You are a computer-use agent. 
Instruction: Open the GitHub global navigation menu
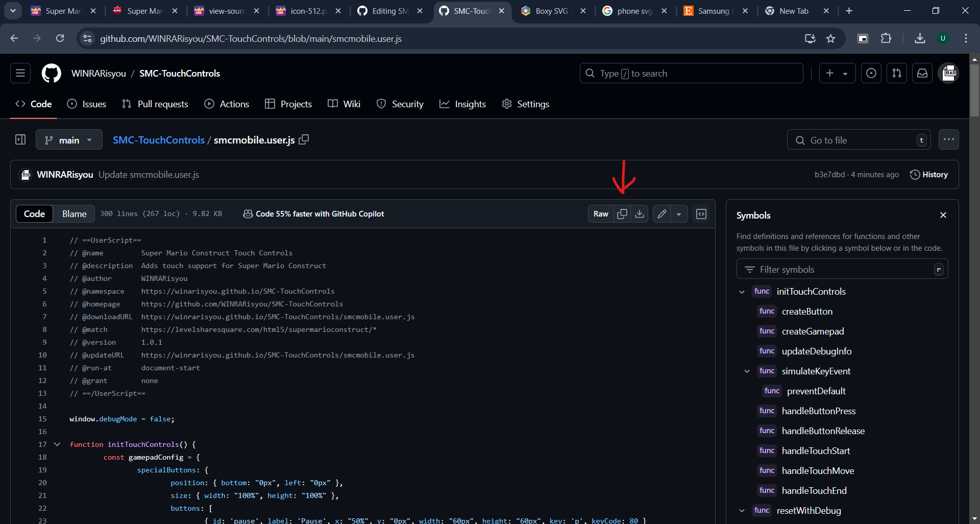pyautogui.click(x=20, y=73)
